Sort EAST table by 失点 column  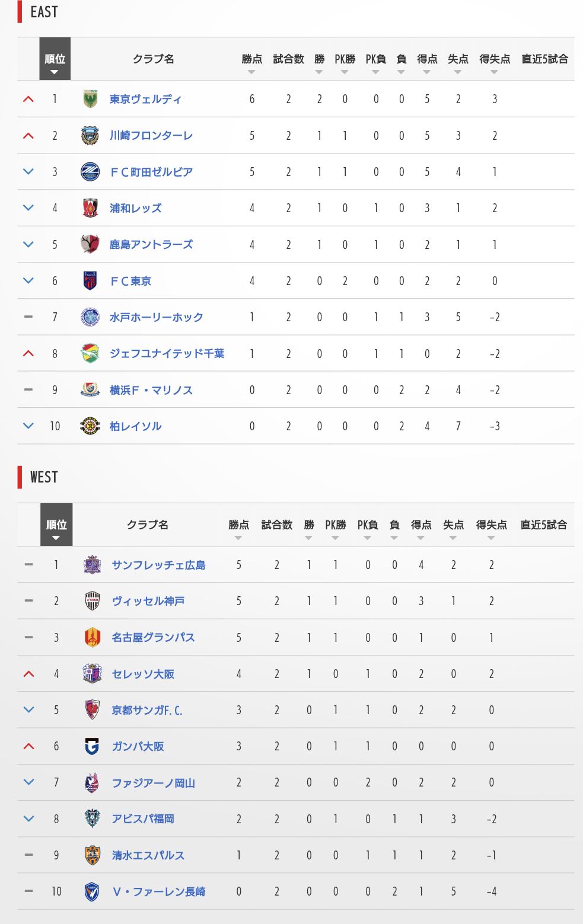point(457,62)
